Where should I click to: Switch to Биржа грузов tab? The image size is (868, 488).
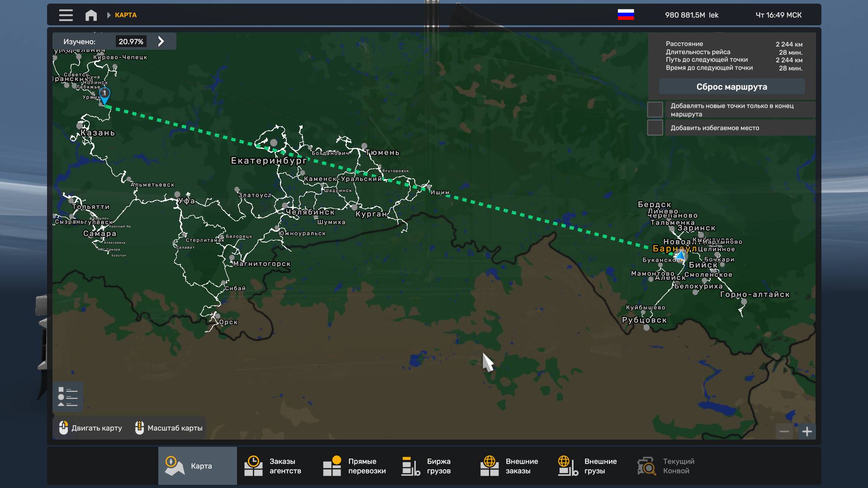click(434, 466)
